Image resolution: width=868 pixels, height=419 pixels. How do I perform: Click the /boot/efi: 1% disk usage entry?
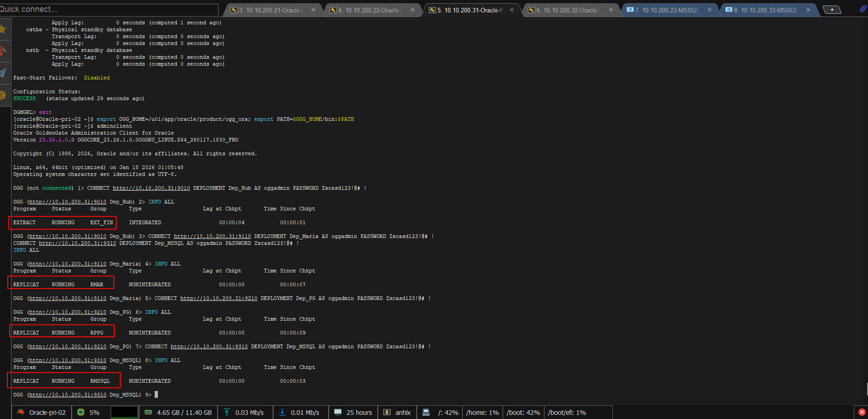(x=567, y=413)
